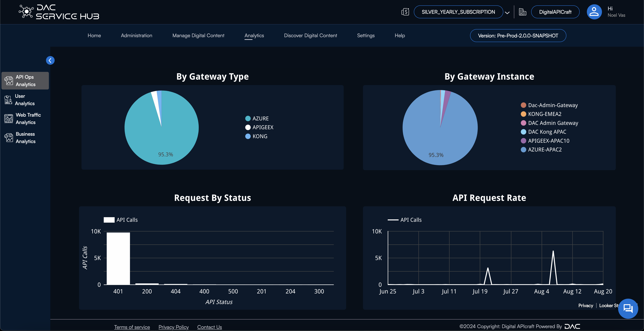
Task: Click the Aug 4 spike in API Request Rate
Action: point(553,268)
